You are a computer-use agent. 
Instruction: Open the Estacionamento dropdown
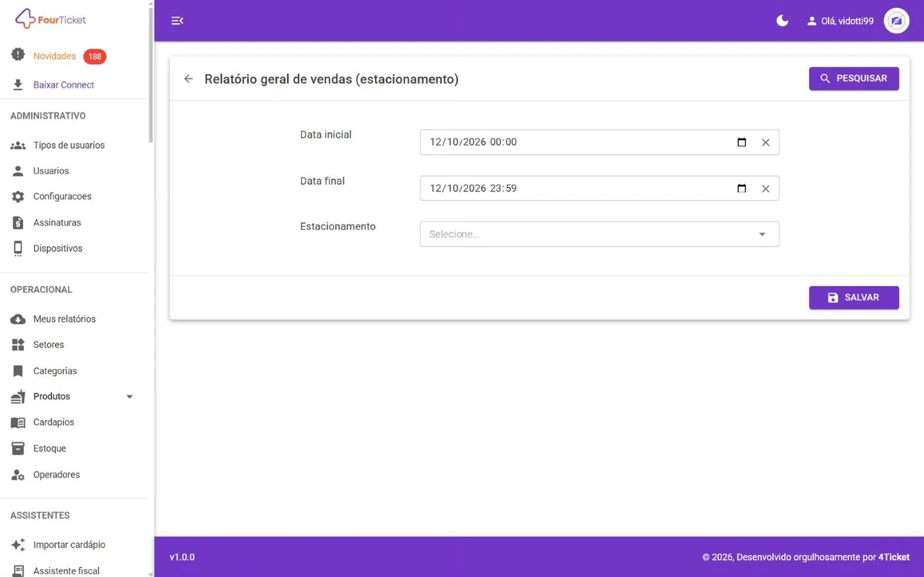pyautogui.click(x=599, y=234)
